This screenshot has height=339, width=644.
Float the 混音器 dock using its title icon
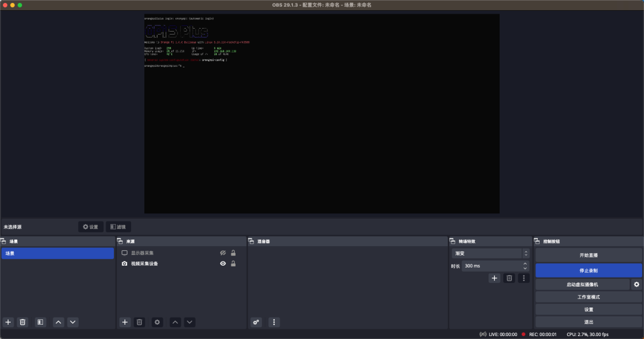[251, 241]
